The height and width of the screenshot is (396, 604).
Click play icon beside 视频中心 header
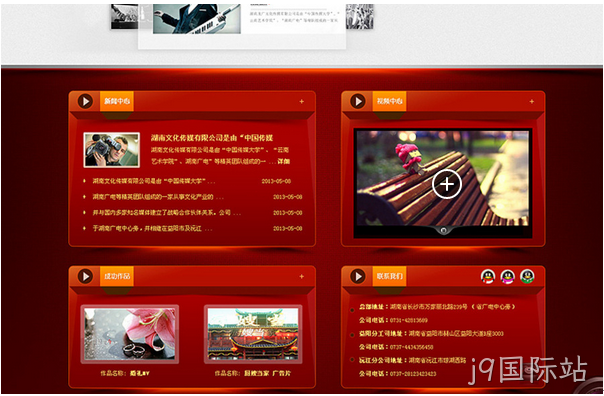point(358,101)
